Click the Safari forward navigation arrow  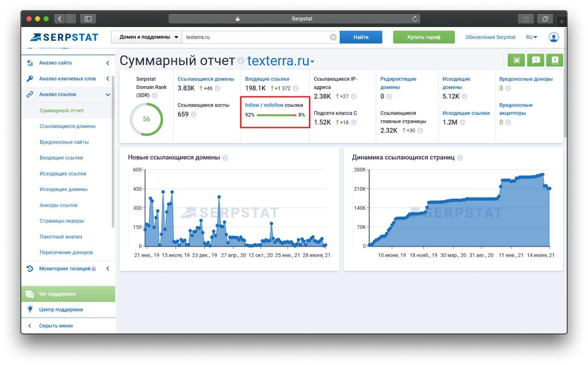pyautogui.click(x=71, y=19)
